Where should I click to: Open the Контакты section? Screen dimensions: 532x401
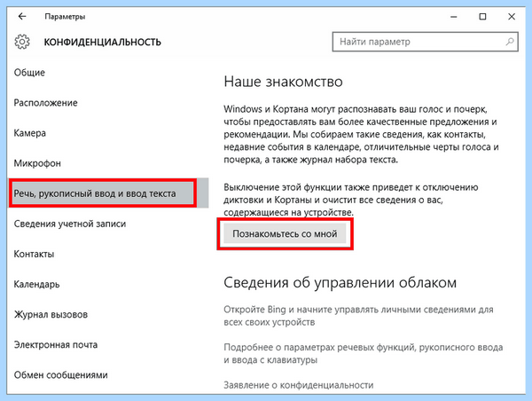tap(34, 254)
